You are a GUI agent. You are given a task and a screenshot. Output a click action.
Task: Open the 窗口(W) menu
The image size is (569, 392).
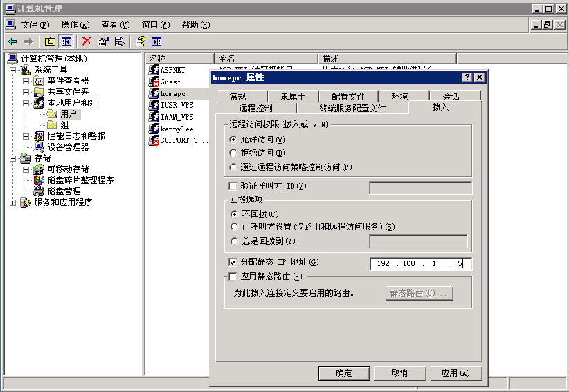[156, 25]
